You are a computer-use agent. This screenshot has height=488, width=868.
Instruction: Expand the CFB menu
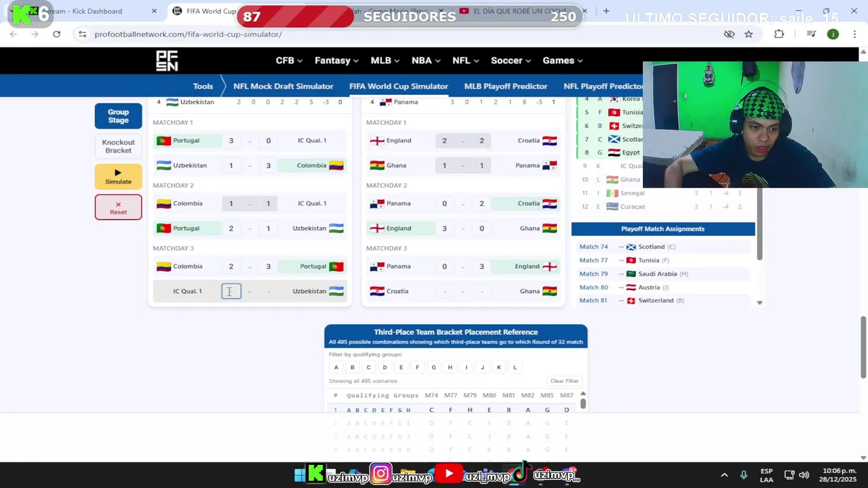click(x=289, y=60)
